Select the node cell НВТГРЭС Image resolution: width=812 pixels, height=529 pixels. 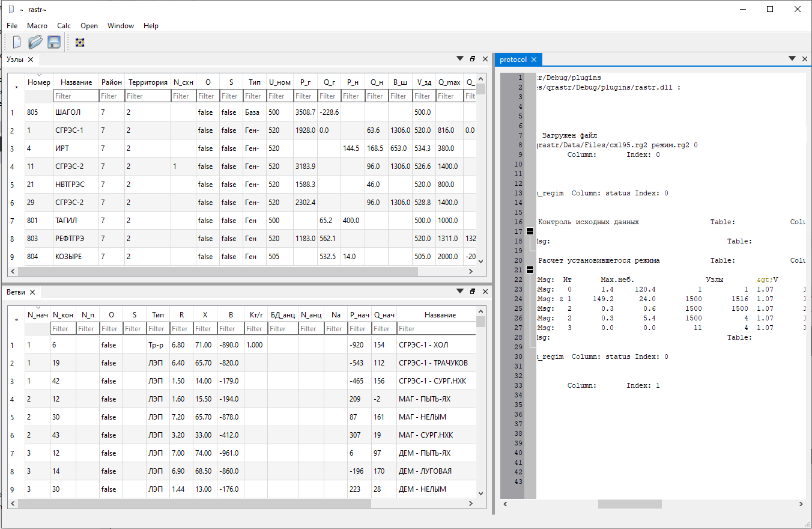point(76,185)
